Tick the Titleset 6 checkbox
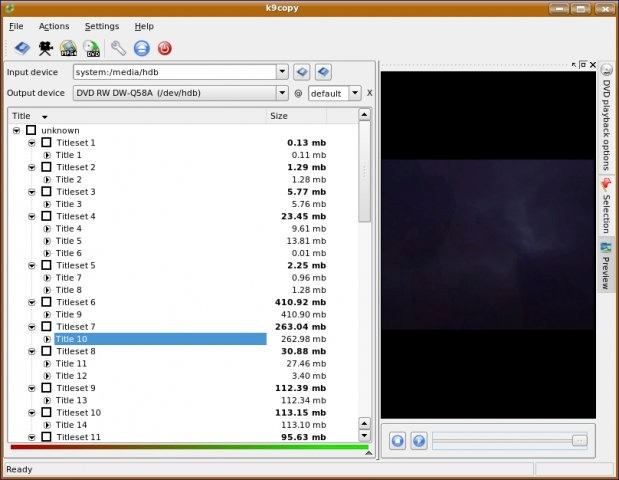Image resolution: width=619 pixels, height=480 pixels. pyautogui.click(x=46, y=302)
